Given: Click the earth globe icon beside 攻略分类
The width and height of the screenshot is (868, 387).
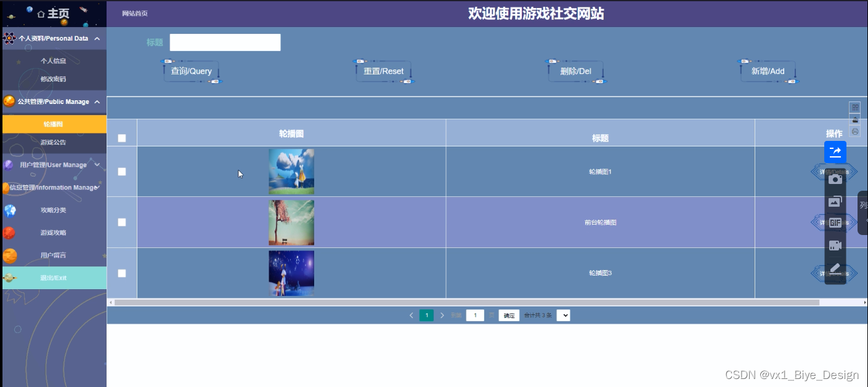Looking at the screenshot, I should click(10, 210).
